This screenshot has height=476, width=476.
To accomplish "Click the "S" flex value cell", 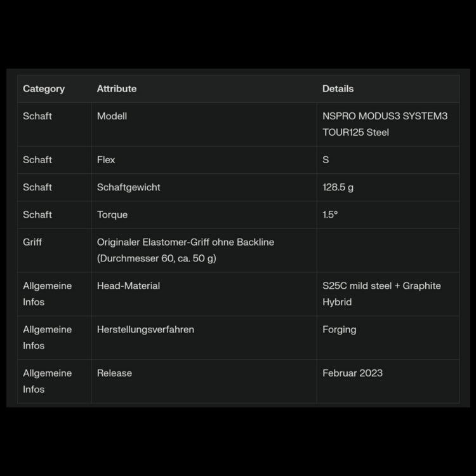I will point(326,160).
